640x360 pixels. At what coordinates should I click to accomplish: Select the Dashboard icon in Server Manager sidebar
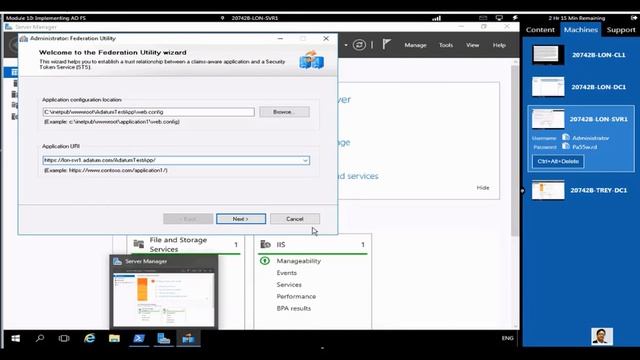(14, 72)
